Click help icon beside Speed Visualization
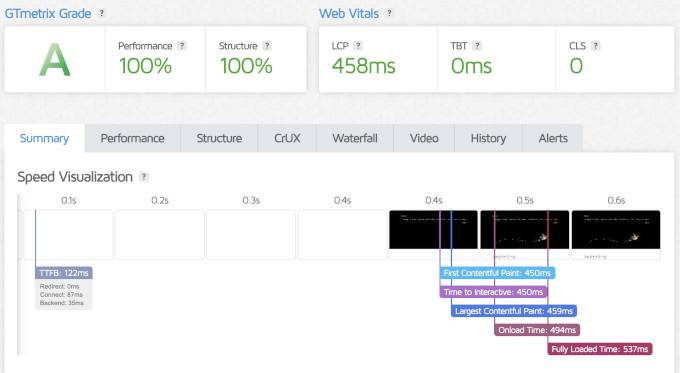 coord(144,177)
